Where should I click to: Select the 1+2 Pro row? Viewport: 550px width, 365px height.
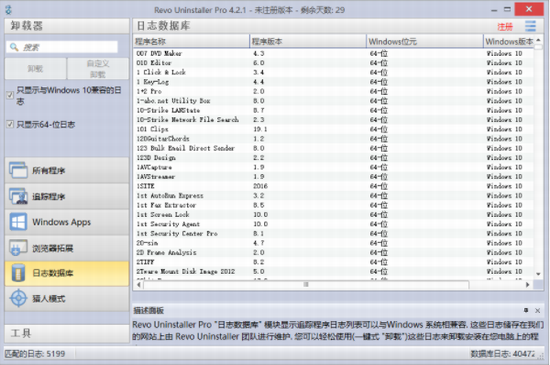coord(333,91)
